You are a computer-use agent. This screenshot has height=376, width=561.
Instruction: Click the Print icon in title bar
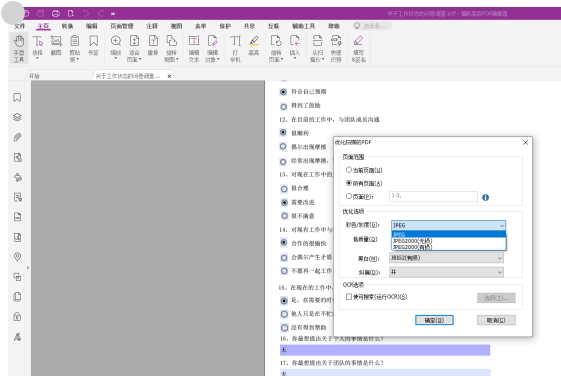tap(55, 14)
